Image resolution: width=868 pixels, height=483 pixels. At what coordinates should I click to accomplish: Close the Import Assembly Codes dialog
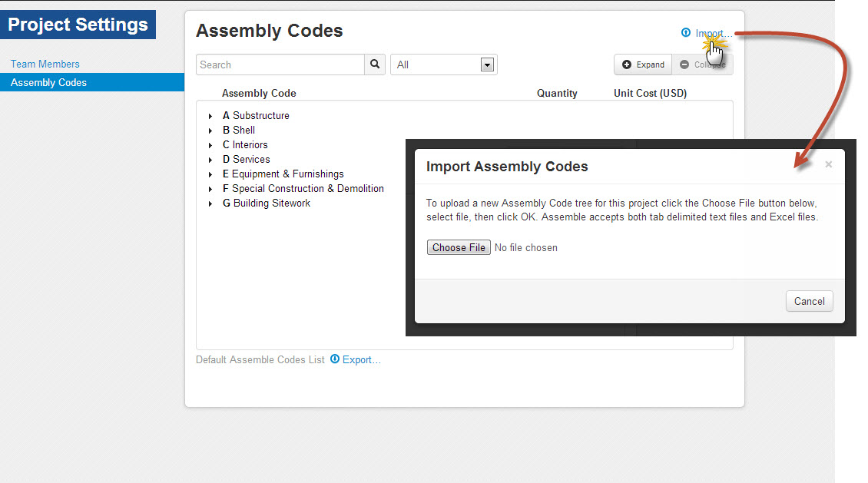pos(828,164)
